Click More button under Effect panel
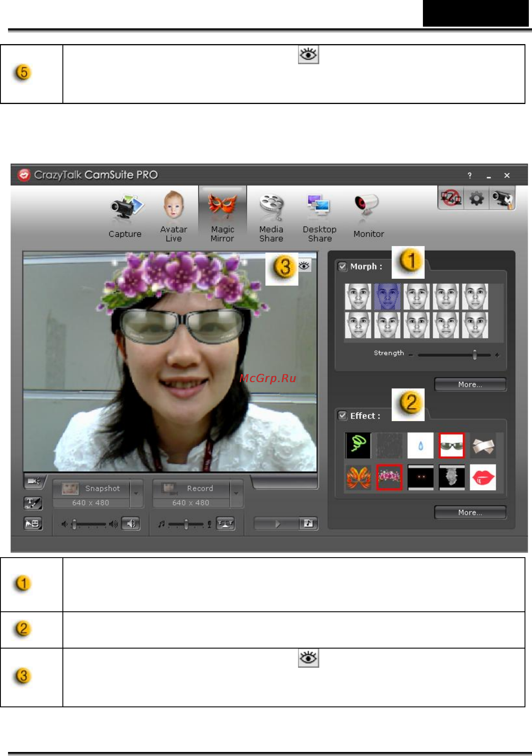The width and height of the screenshot is (532, 756). tap(470, 512)
